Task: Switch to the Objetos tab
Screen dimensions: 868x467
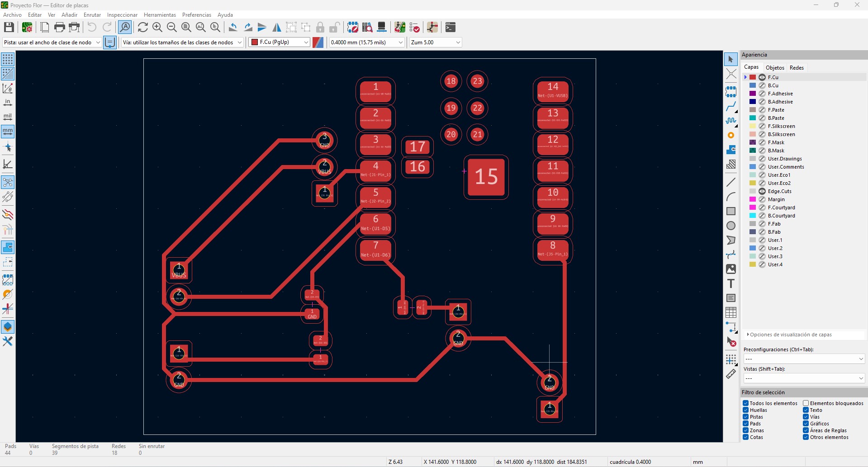Action: pos(775,67)
